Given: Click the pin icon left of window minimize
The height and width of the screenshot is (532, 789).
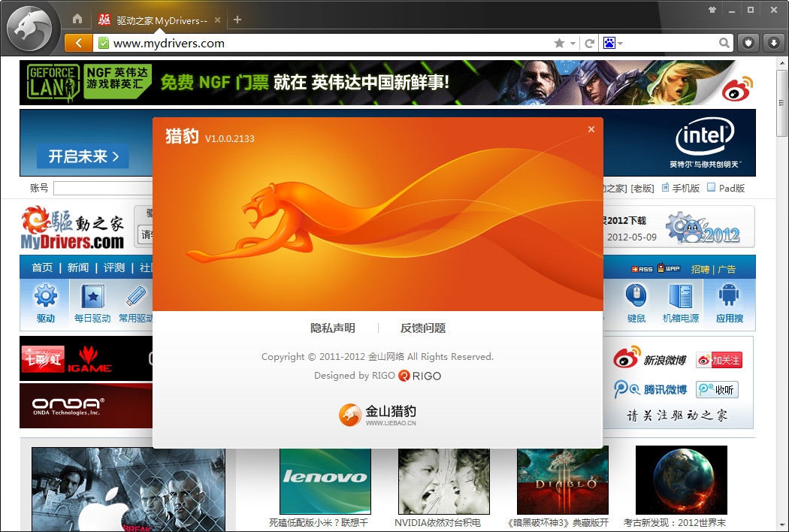Looking at the screenshot, I should coord(712,10).
